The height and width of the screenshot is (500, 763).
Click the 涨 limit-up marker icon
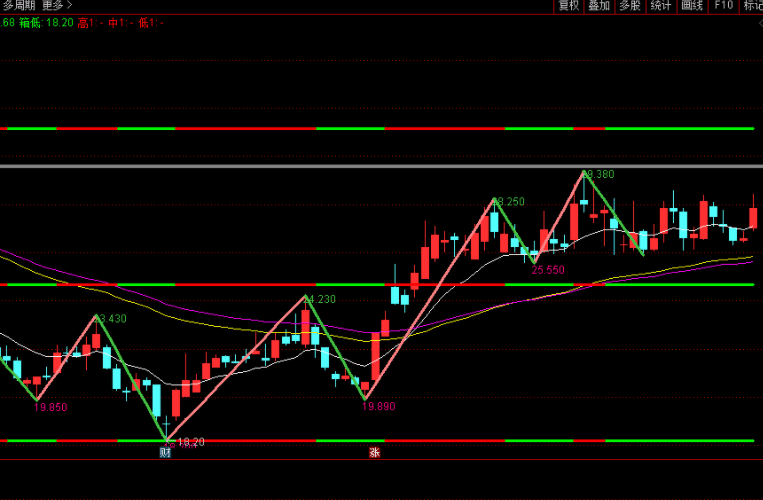374,452
